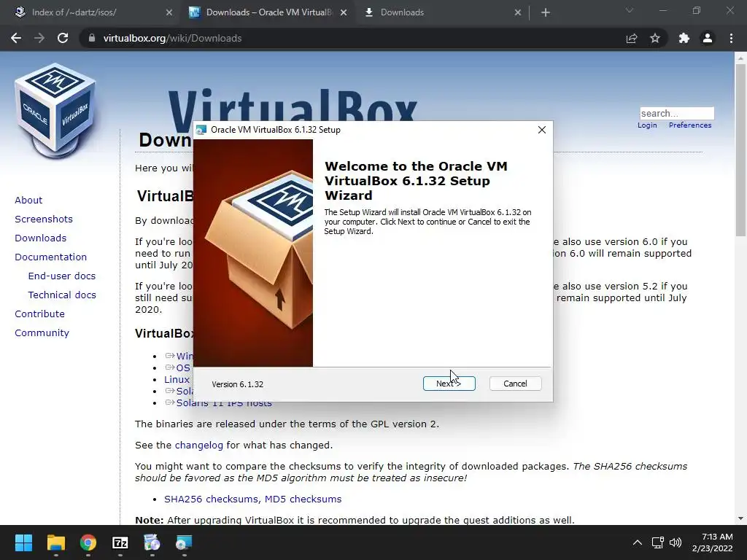Click the Login link
747x560 pixels.
coord(647,125)
